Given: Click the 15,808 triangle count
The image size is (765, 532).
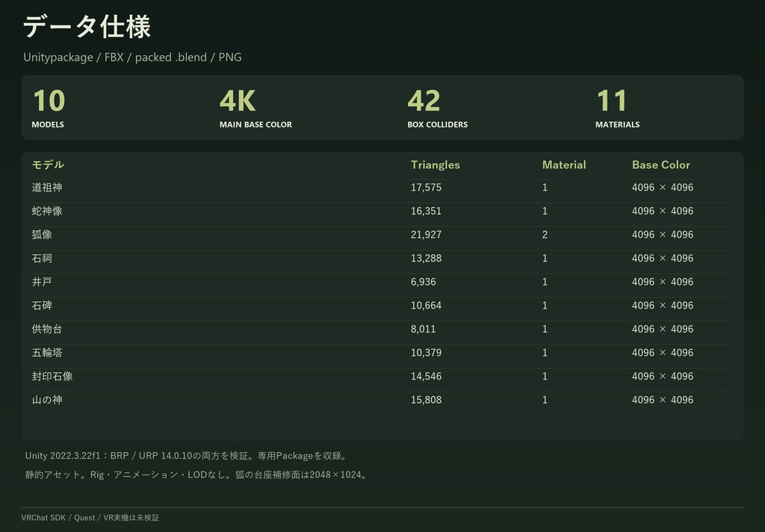Looking at the screenshot, I should click(426, 400).
